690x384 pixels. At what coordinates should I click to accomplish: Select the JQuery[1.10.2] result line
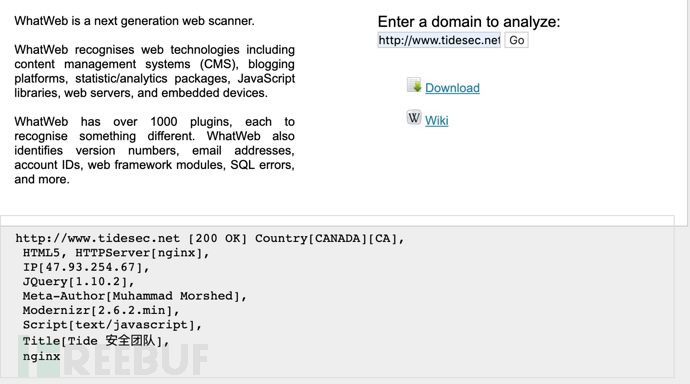coord(79,282)
